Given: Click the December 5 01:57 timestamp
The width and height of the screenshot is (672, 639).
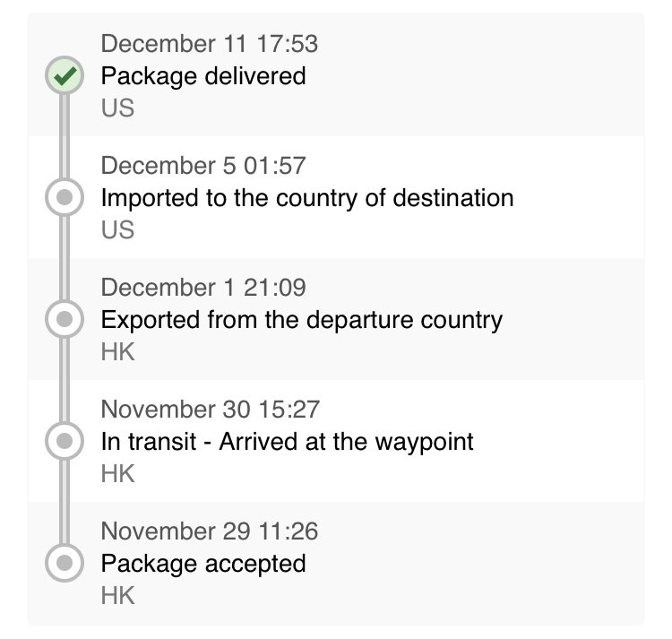Looking at the screenshot, I should (x=203, y=166).
